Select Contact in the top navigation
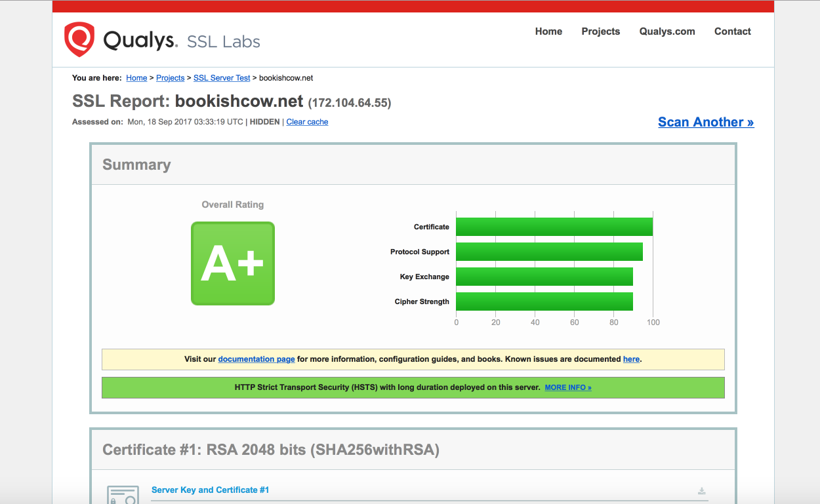The width and height of the screenshot is (820, 504). click(x=732, y=31)
